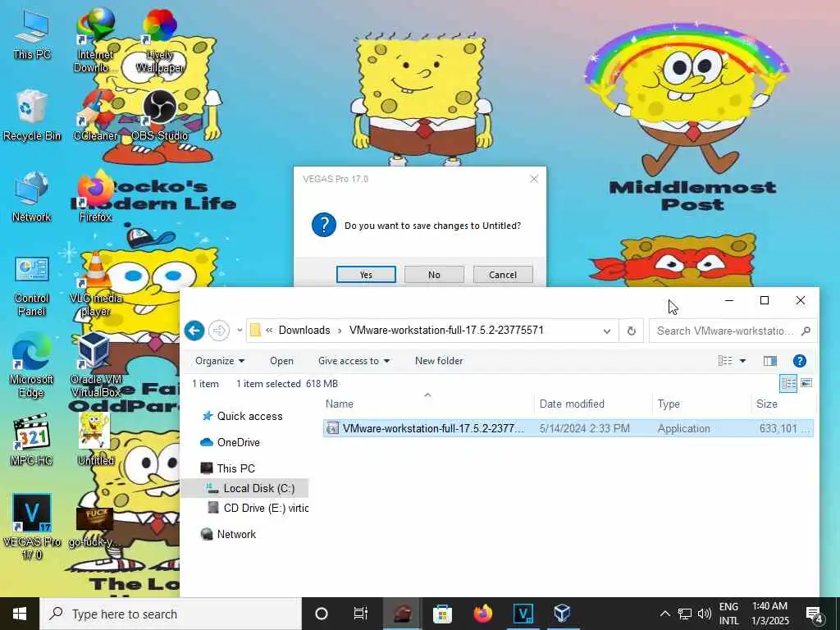This screenshot has width=840, height=630.
Task: Sort by Date modified column
Action: pyautogui.click(x=593, y=404)
